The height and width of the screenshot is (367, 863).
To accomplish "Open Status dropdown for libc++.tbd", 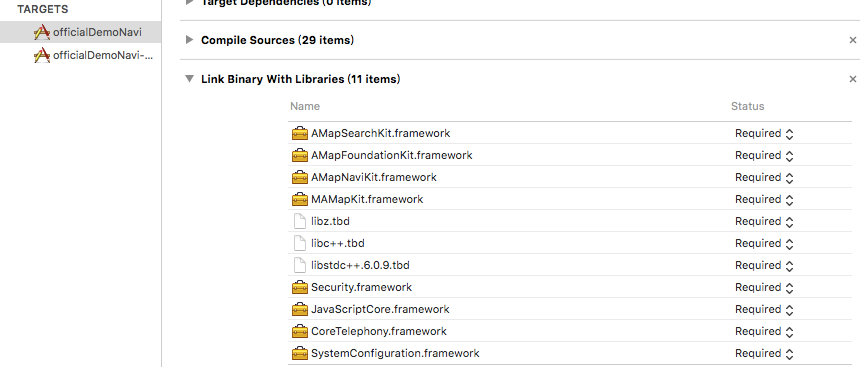I will (764, 243).
